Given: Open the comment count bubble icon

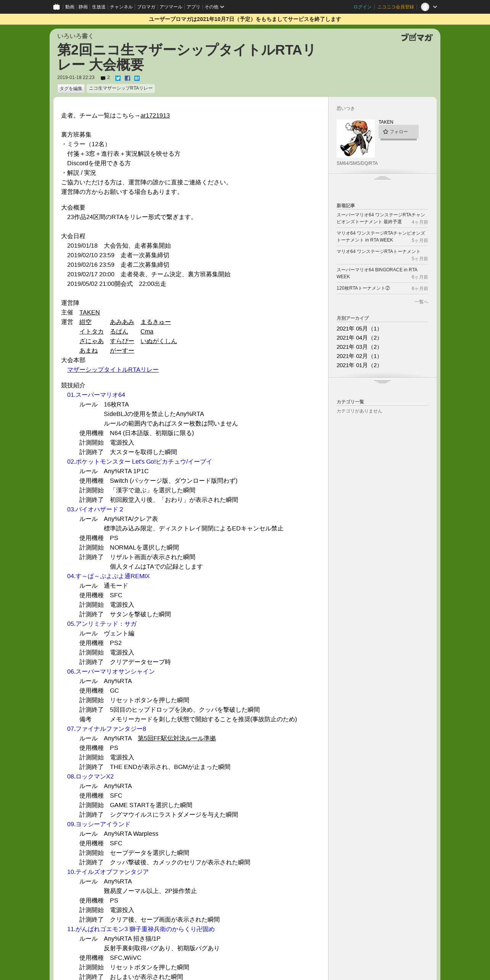Looking at the screenshot, I should point(103,78).
